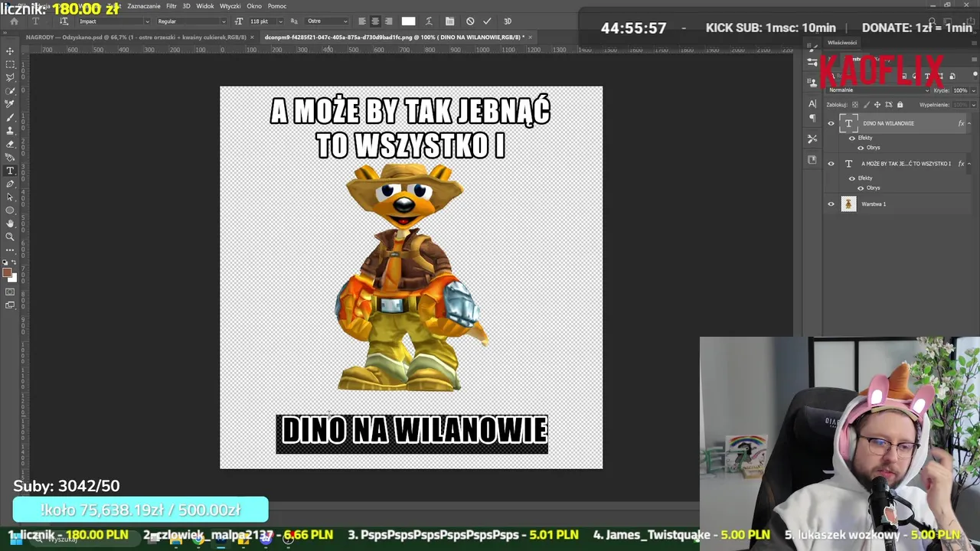Hide the A MOŻE BY TAK text layer
The height and width of the screenshot is (551, 980).
pos(831,164)
